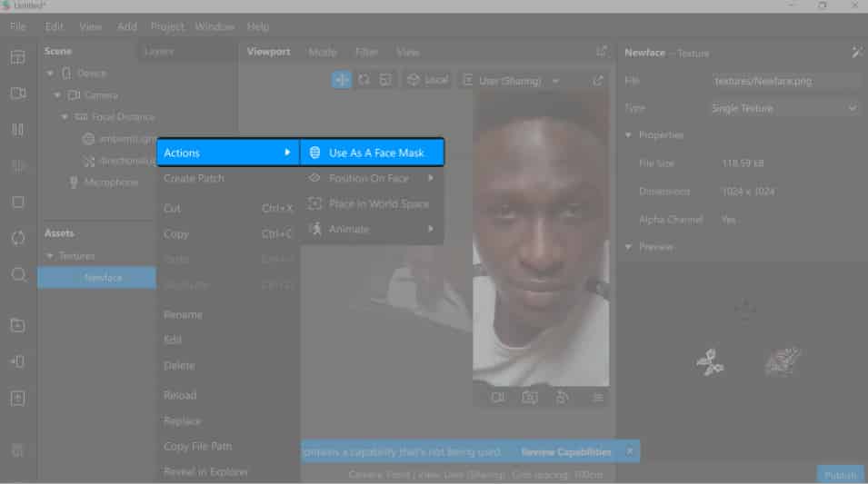Image resolution: width=868 pixels, height=484 pixels.
Task: Click the simulator hamburger menu icon
Action: click(x=597, y=397)
